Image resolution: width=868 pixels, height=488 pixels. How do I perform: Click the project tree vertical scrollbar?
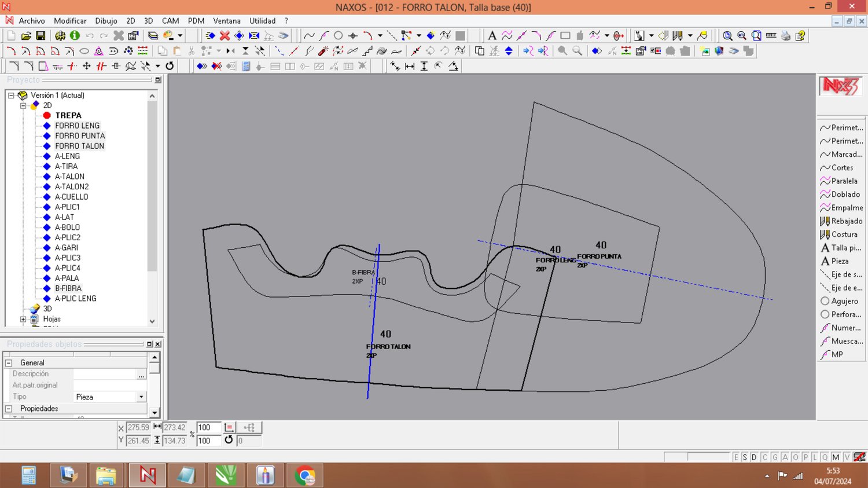[152, 208]
